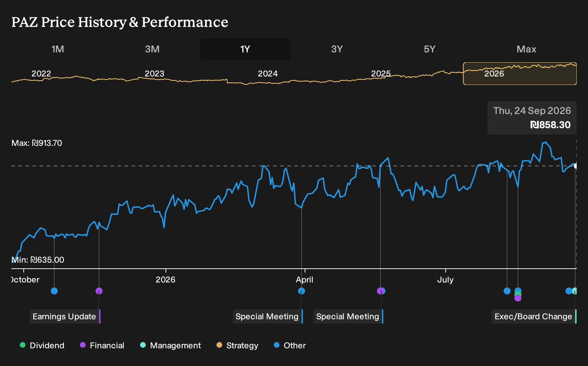Click the July axis label
This screenshot has height=366, width=588.
[x=445, y=280]
